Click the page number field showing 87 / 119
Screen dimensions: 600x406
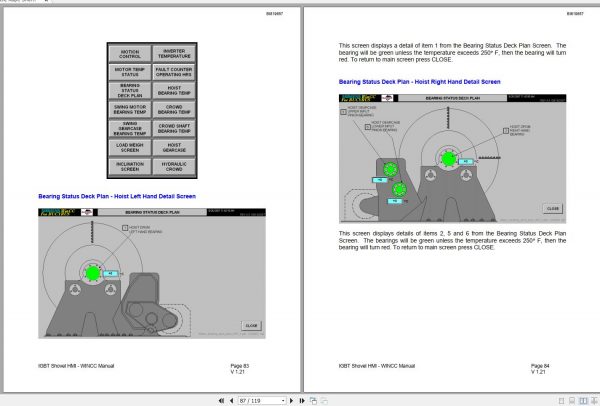[x=262, y=401]
